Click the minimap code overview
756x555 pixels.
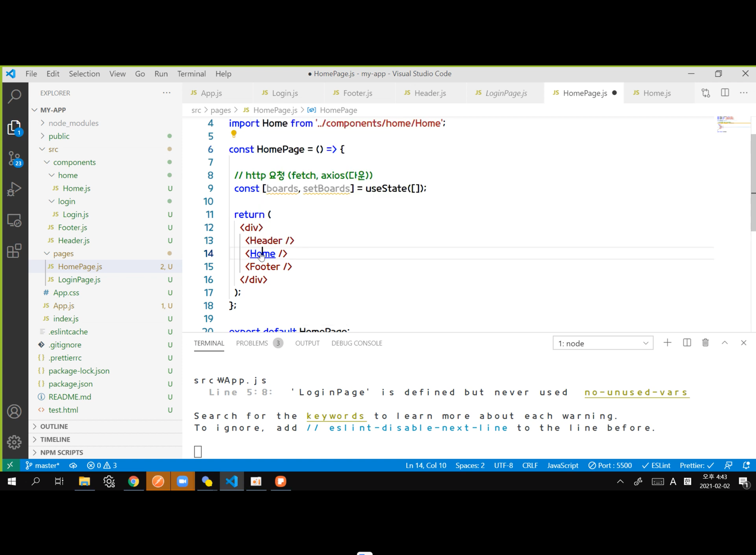733,125
